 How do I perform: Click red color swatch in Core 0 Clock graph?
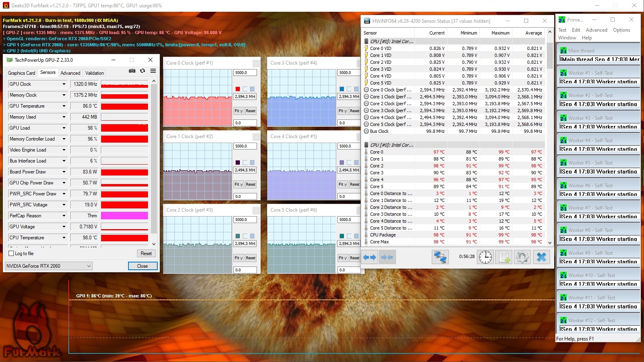click(238, 89)
